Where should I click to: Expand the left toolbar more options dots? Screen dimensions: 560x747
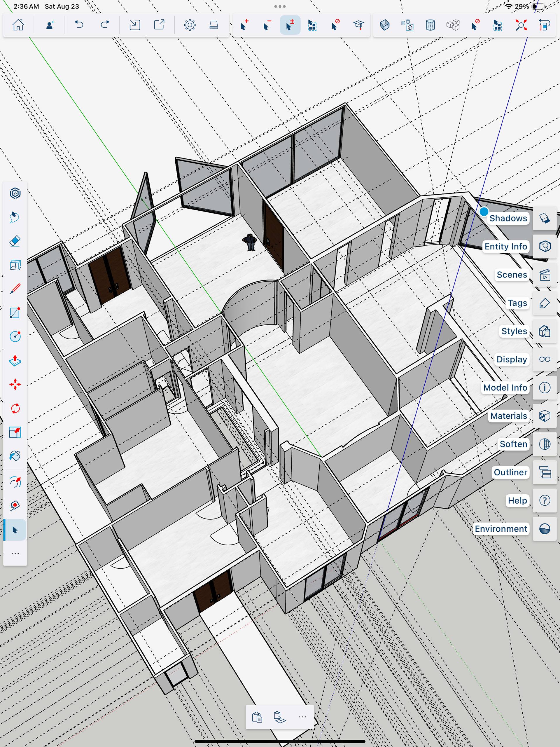click(x=15, y=554)
